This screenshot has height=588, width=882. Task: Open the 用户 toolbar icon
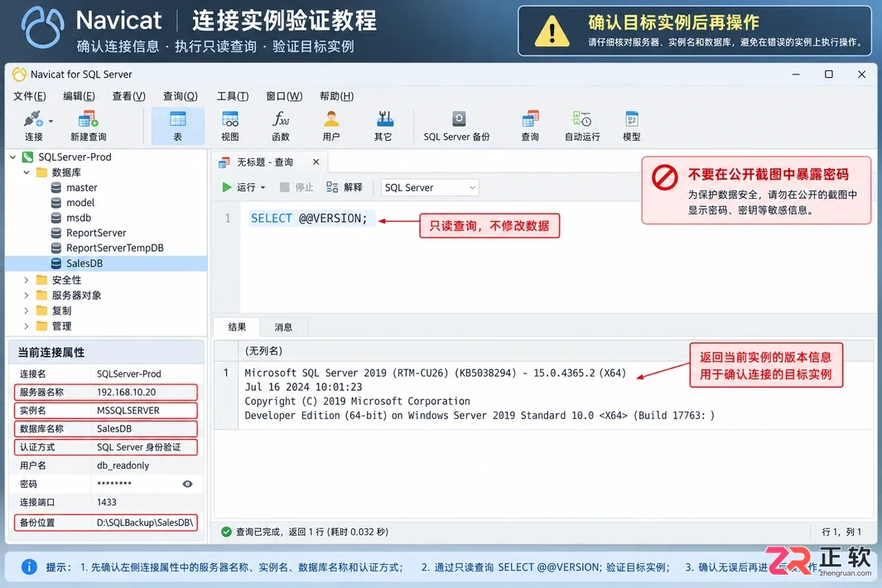click(331, 126)
